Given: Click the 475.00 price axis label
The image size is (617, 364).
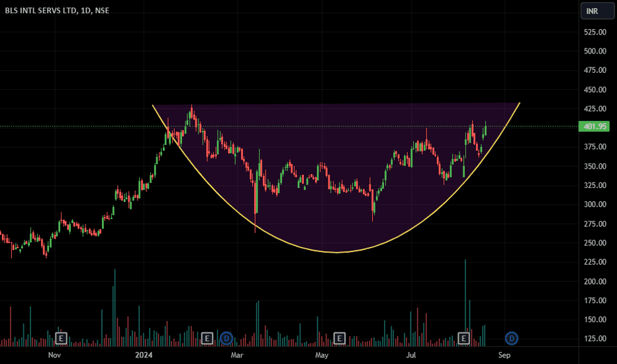Looking at the screenshot, I should tap(595, 70).
